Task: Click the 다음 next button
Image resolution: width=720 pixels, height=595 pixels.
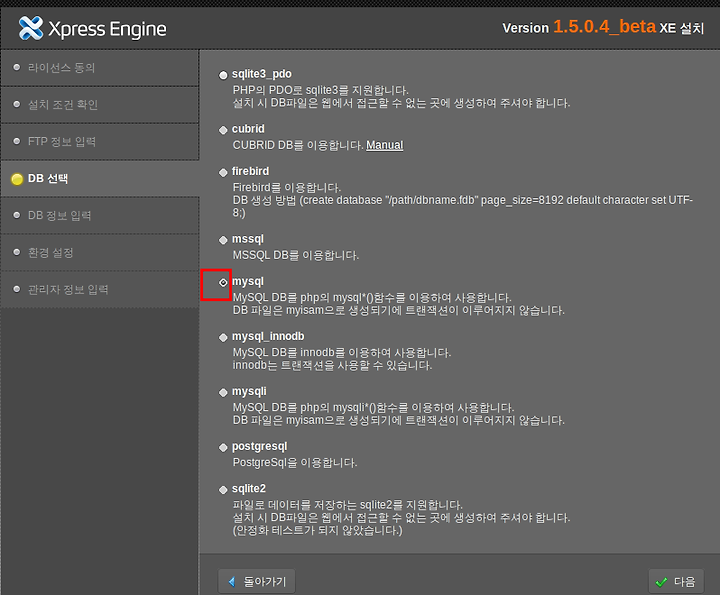Action: point(675,582)
